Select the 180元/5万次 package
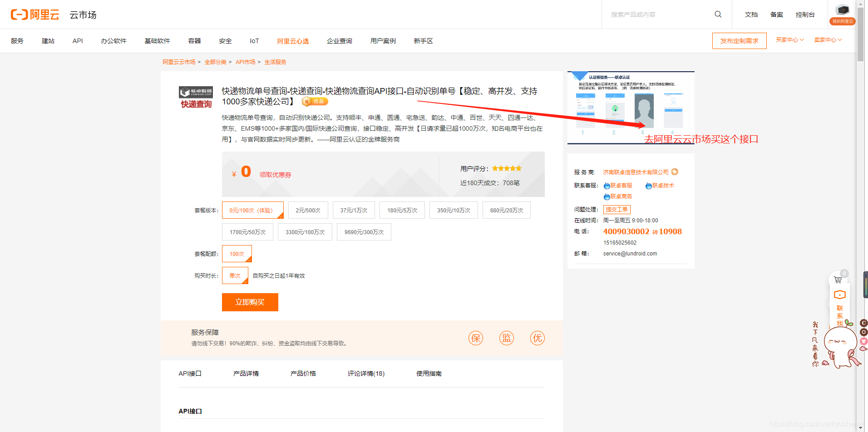This screenshot has height=432, width=868. coord(402,210)
